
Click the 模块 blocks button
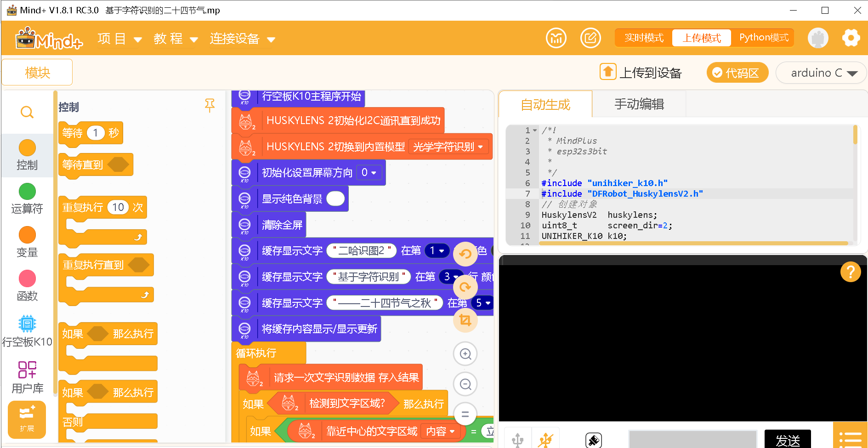coord(37,73)
